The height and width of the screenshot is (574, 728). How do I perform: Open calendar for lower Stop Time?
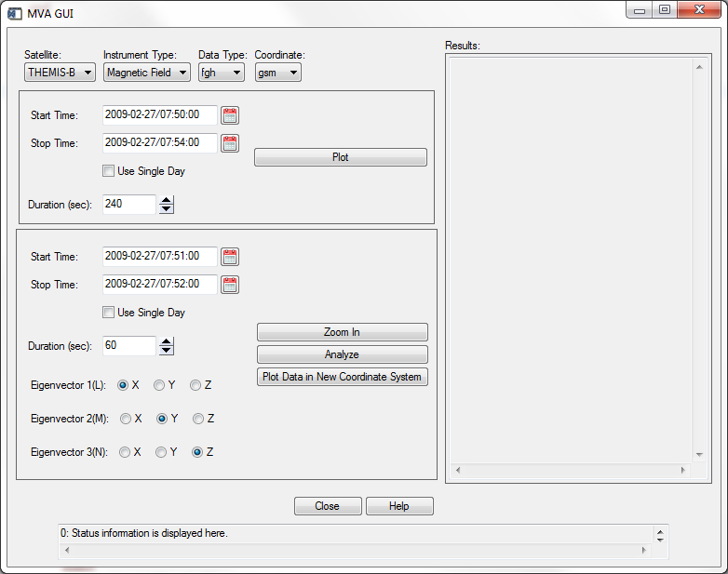click(x=230, y=285)
